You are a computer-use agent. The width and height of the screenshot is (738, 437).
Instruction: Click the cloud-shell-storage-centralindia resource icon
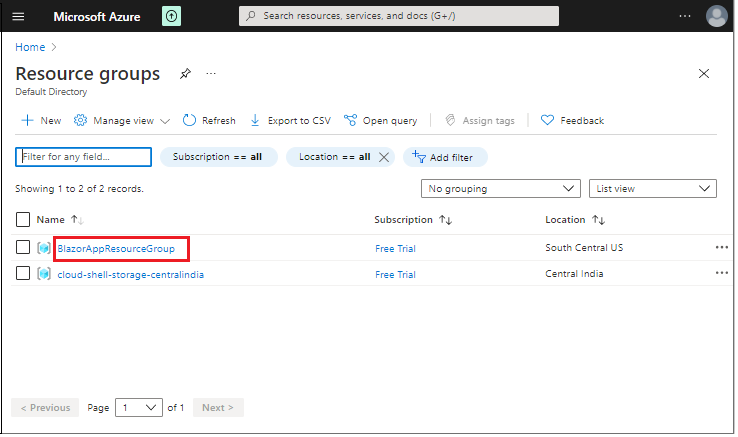(x=44, y=274)
